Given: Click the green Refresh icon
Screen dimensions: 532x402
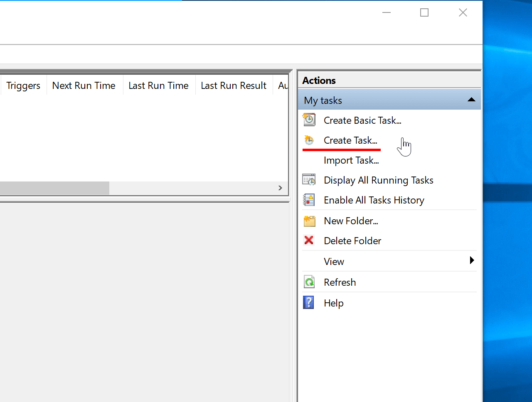Looking at the screenshot, I should click(309, 282).
